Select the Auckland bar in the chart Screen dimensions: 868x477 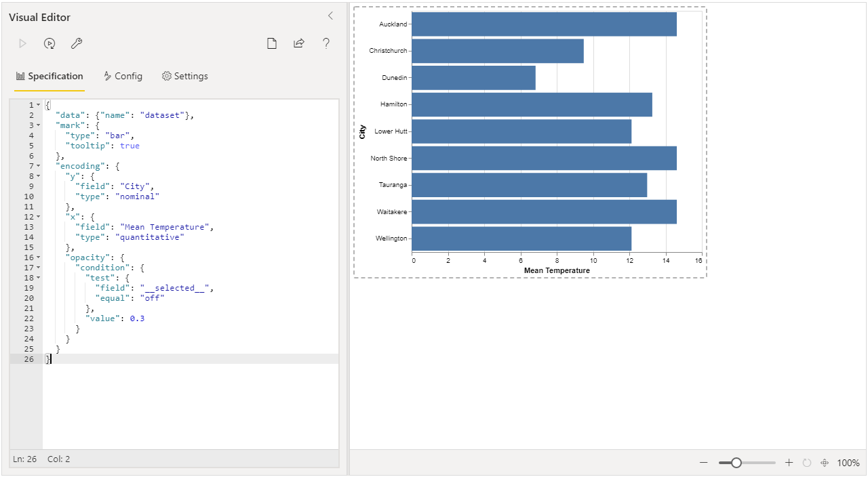pyautogui.click(x=544, y=24)
